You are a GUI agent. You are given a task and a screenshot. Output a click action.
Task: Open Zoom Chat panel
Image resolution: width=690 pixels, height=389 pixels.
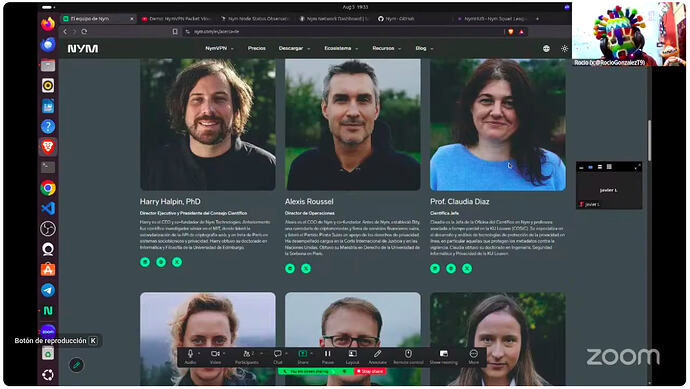[x=278, y=356]
